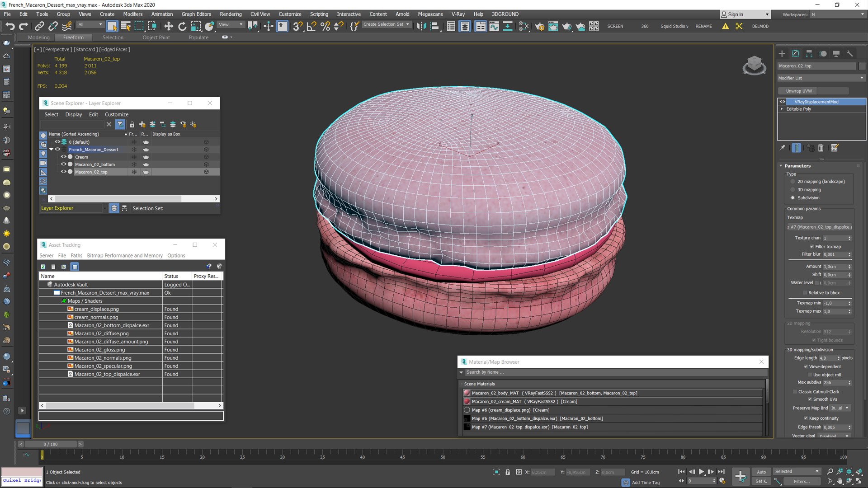Remove modifier from stack trash icon

[x=821, y=148]
